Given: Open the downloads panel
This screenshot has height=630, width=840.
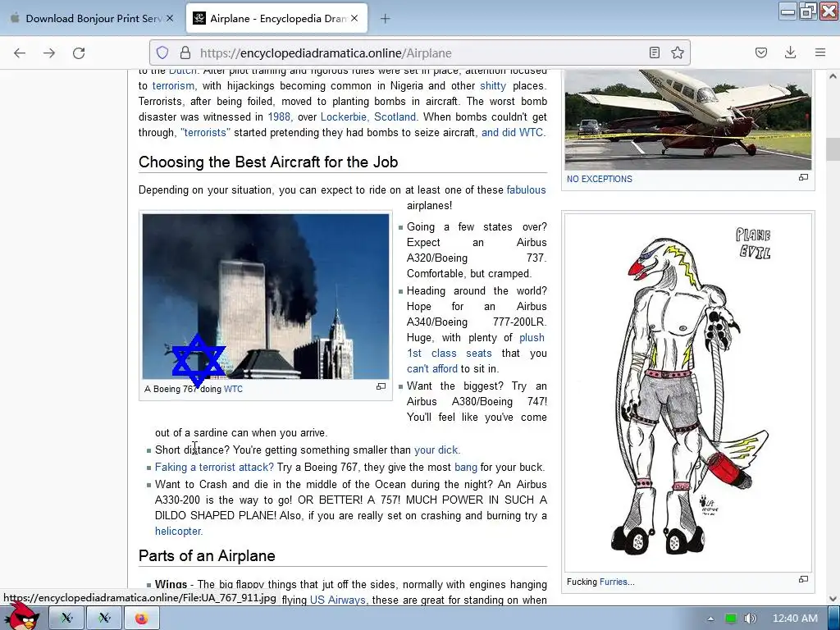Looking at the screenshot, I should (790, 52).
